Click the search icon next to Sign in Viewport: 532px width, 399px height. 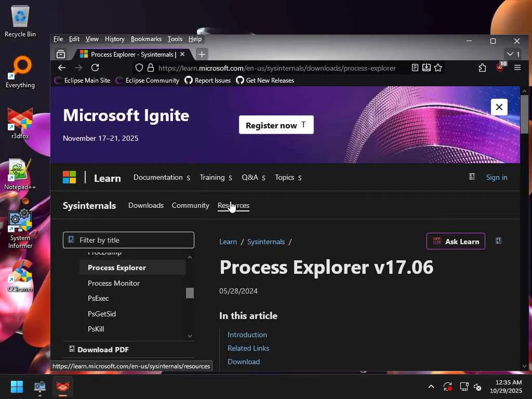[x=472, y=177]
